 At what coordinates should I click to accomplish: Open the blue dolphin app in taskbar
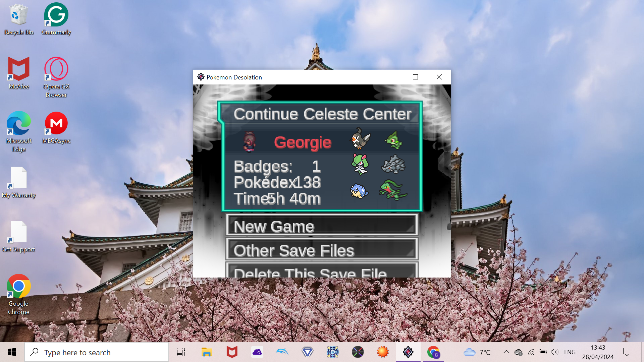[282, 352]
